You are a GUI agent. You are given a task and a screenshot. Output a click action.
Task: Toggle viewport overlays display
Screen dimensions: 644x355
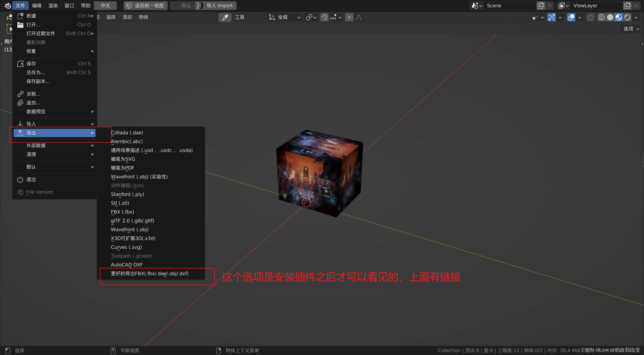(571, 17)
